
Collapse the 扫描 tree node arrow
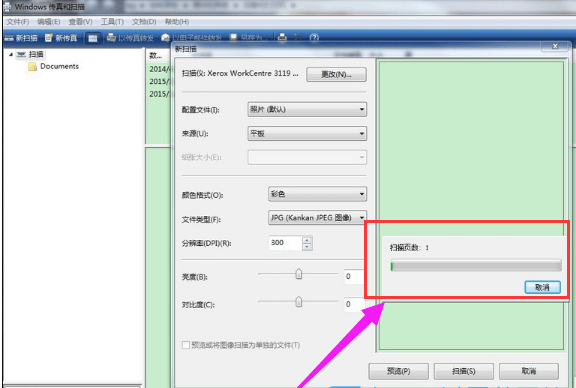[x=11, y=54]
